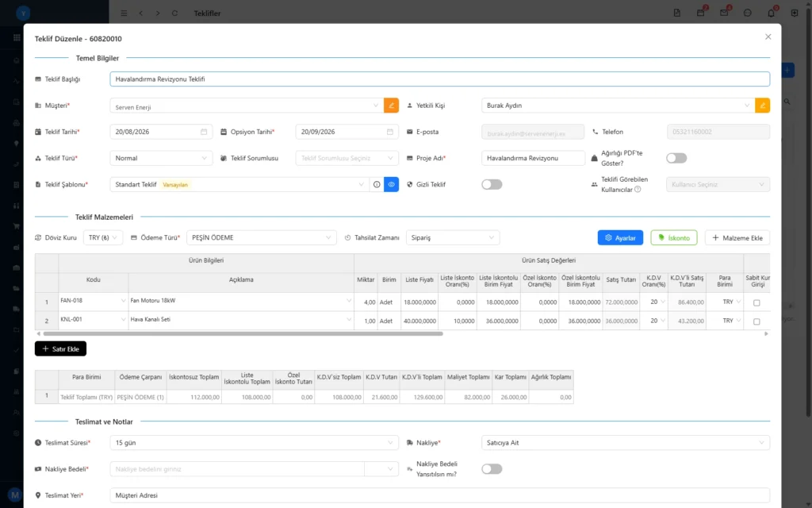
Task: Toggle Nakliye Bedeli Yansıtılsın mı switch
Action: click(492, 469)
